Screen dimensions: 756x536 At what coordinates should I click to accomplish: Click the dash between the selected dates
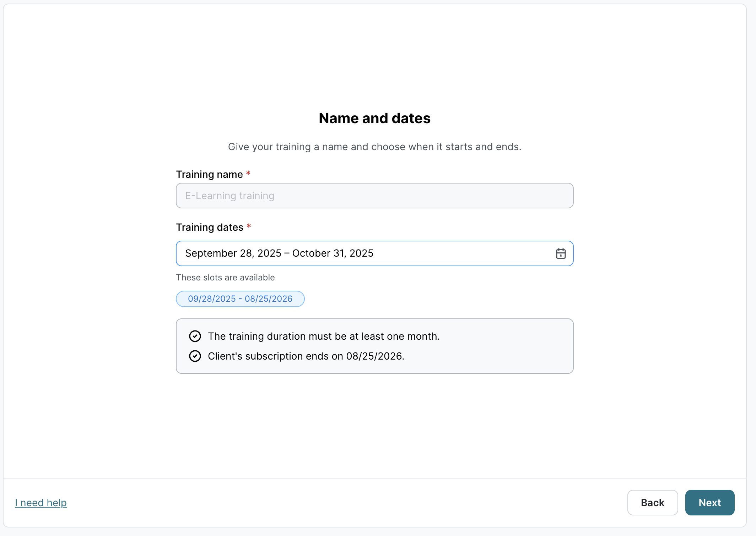pos(287,253)
